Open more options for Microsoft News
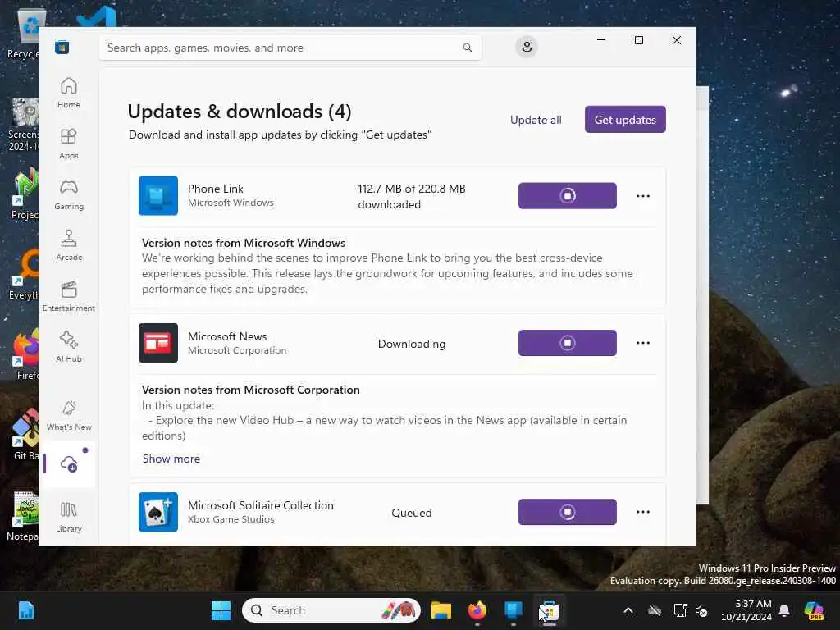 pos(643,343)
